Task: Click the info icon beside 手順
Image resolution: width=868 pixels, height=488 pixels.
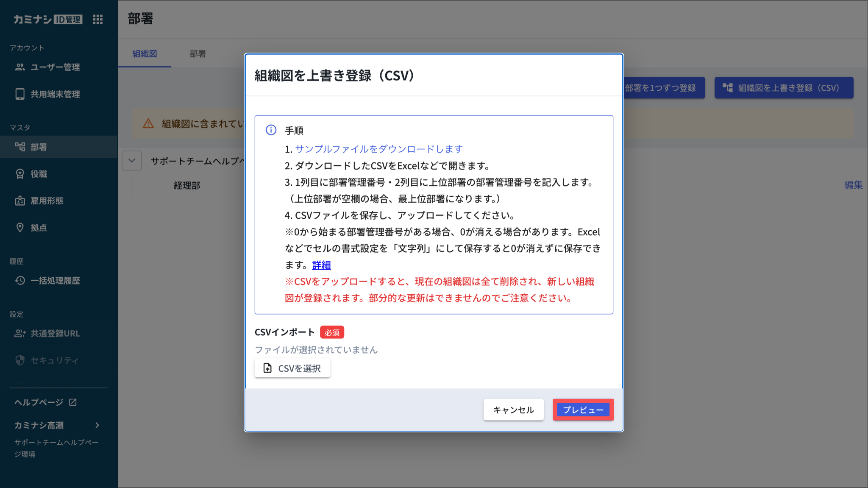Action: (271, 130)
